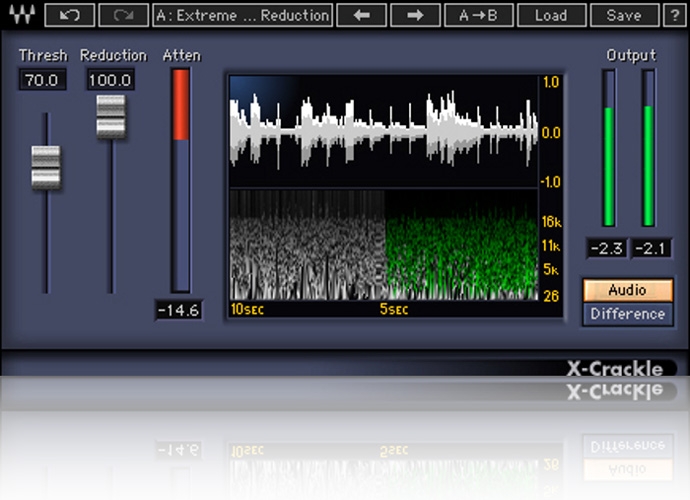Screen dimensions: 690x500
Task: Click the Undo arrow button
Action: pos(70,15)
